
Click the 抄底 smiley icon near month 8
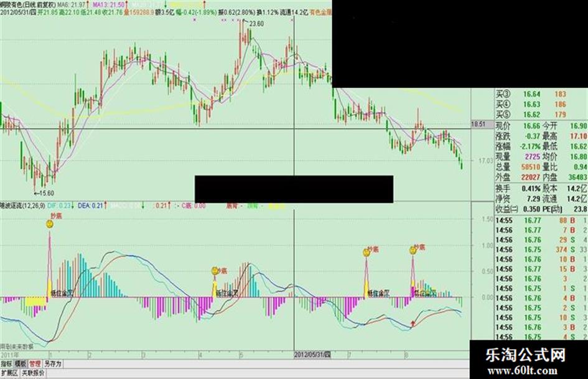(413, 250)
